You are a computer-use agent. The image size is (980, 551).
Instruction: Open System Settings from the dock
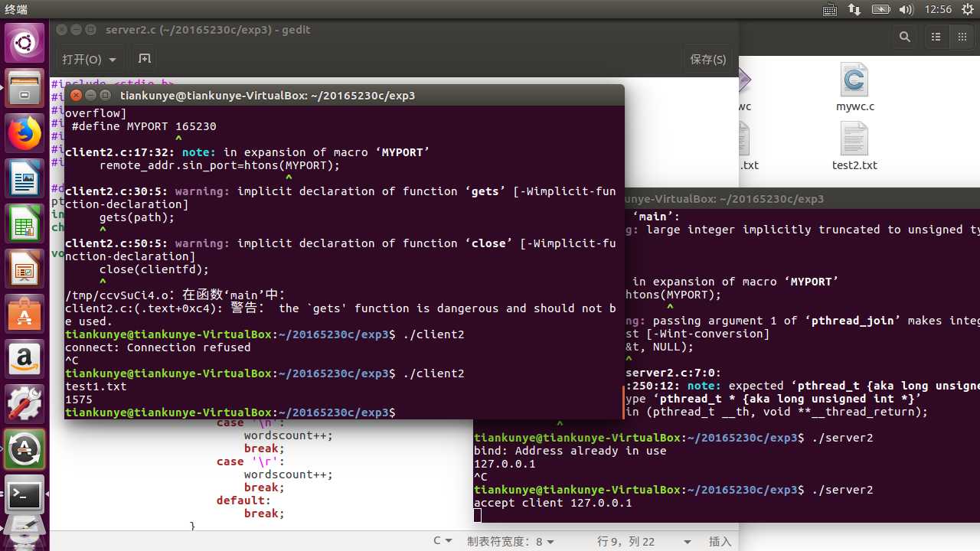pos(24,406)
